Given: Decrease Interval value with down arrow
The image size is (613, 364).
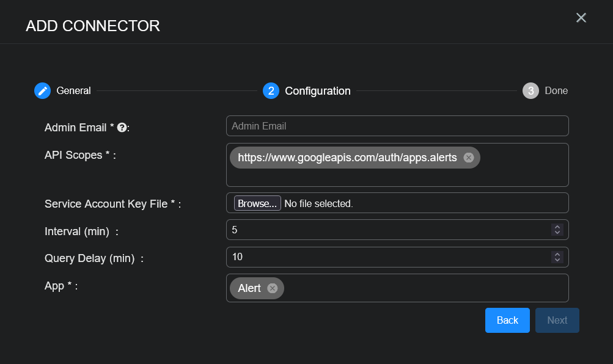Looking at the screenshot, I should pos(557,233).
